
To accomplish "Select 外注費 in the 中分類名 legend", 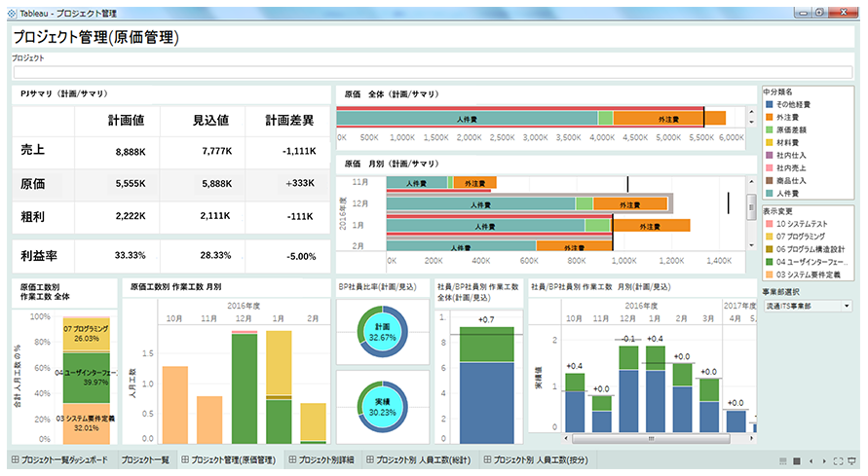I will 790,115.
